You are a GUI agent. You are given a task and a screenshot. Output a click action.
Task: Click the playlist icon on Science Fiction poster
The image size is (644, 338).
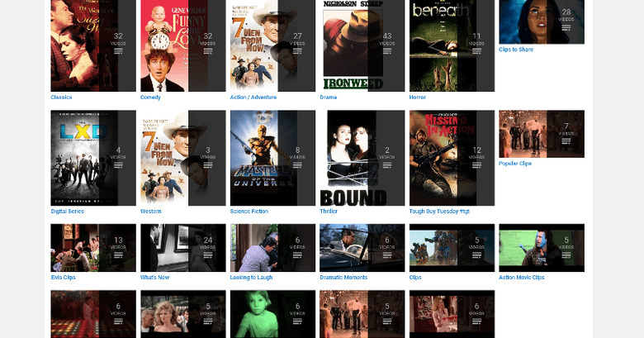pos(297,165)
